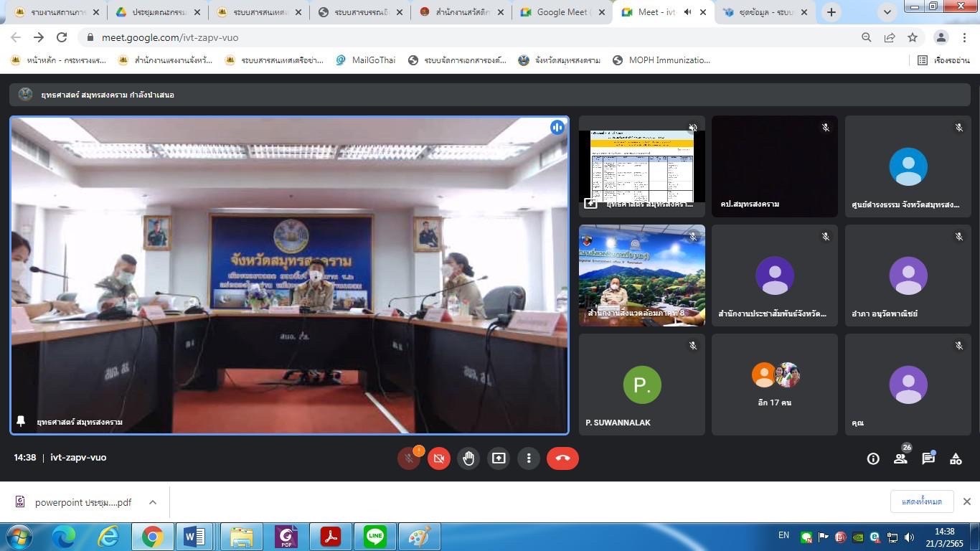Show the participants list panel

pos(900,459)
